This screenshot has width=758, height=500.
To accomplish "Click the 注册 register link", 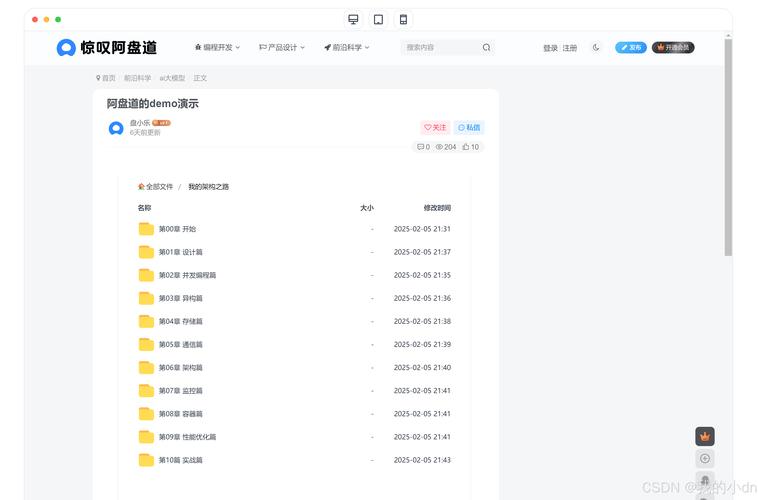I will point(569,48).
